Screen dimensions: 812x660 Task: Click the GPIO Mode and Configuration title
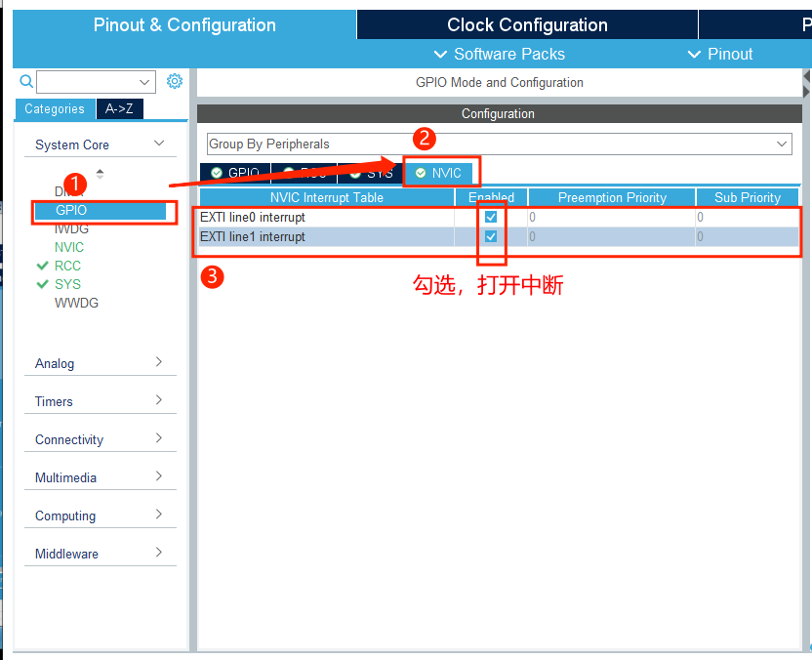(500, 82)
